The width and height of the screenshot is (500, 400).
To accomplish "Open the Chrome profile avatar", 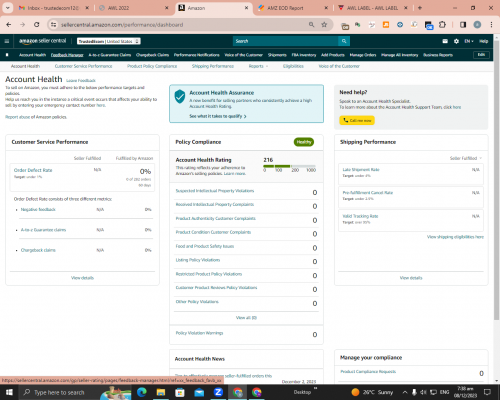I will [477, 25].
